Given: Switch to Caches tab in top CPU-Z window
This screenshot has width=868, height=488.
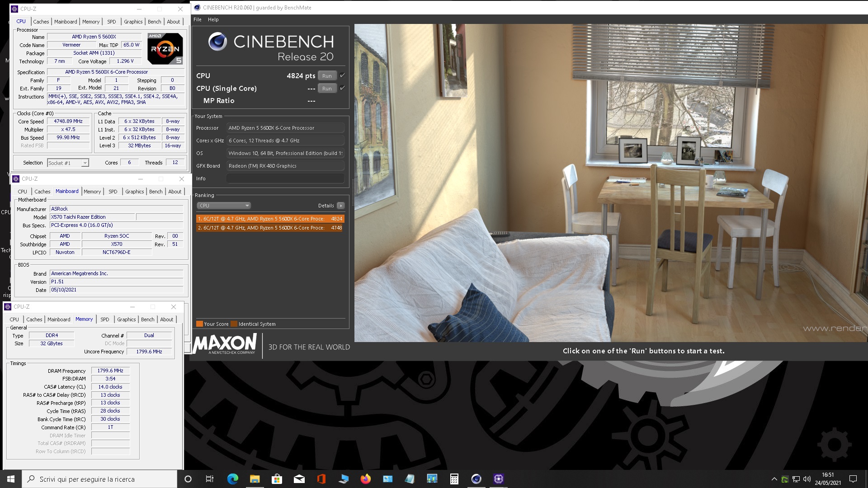Looking at the screenshot, I should coord(41,22).
